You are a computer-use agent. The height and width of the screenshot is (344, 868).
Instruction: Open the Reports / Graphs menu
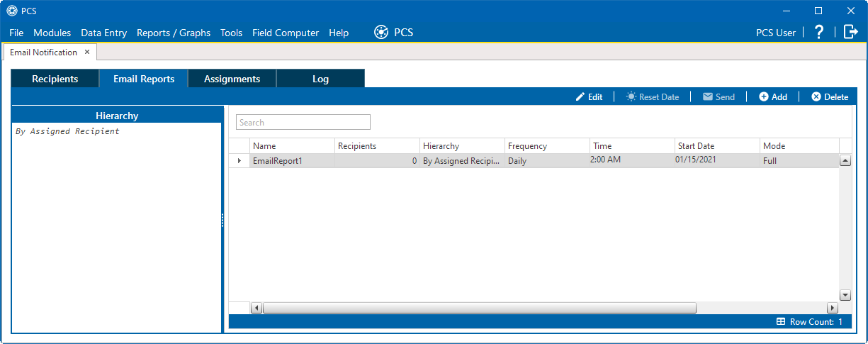coord(174,33)
